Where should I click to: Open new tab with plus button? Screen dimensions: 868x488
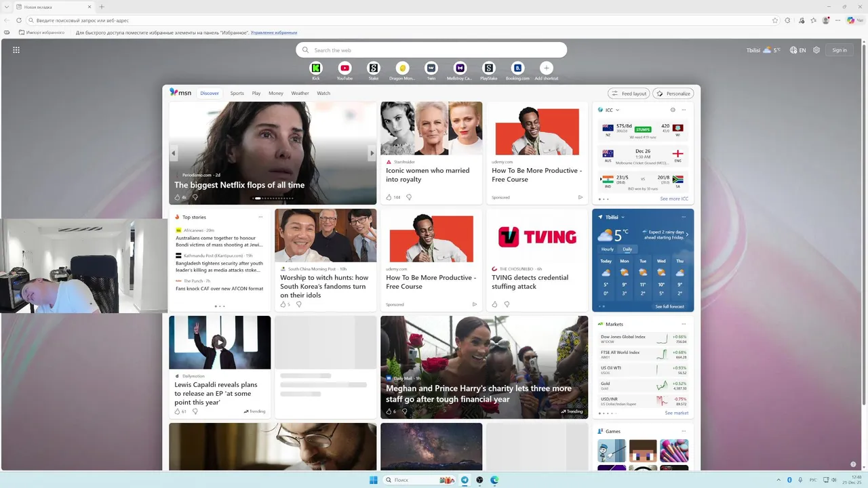(102, 7)
